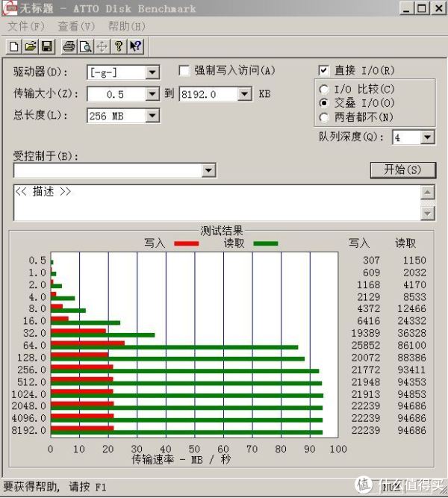Click the red 写入 legend swatch
Screen dimensions: 448x498
click(x=187, y=243)
